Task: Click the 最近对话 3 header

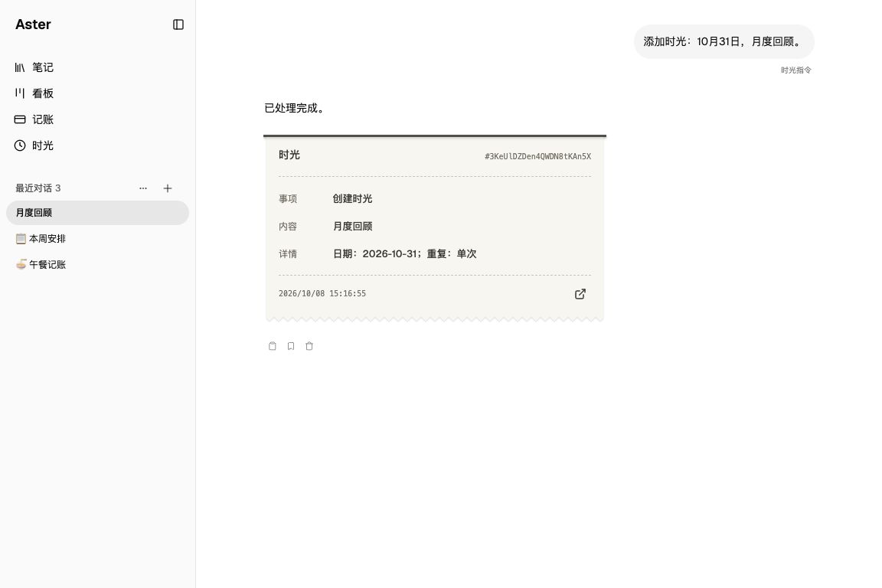Action: click(x=38, y=188)
